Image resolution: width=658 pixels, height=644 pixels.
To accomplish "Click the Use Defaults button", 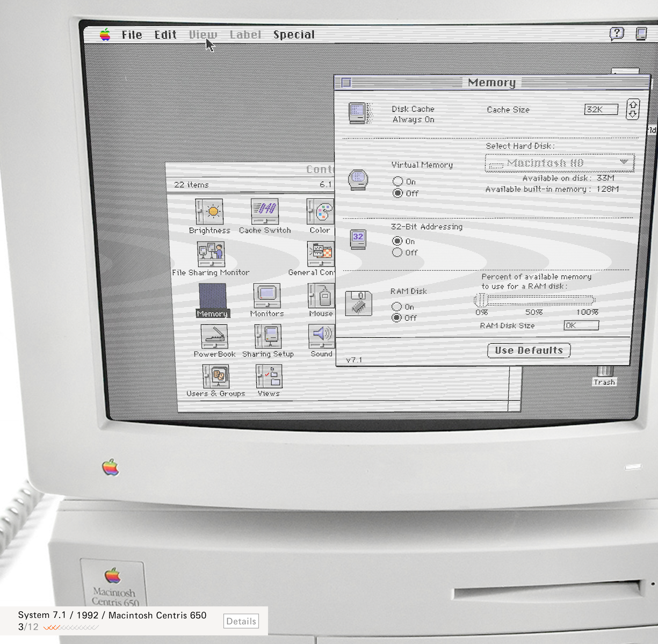I will (529, 350).
